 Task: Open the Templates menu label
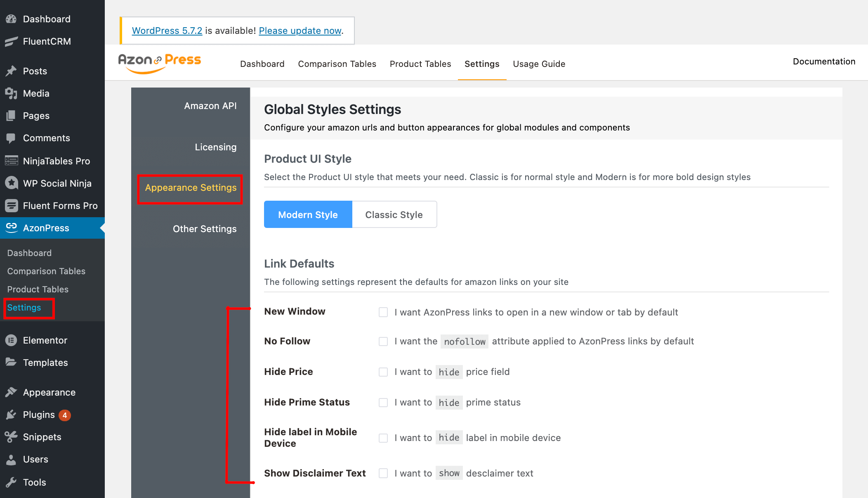click(45, 363)
